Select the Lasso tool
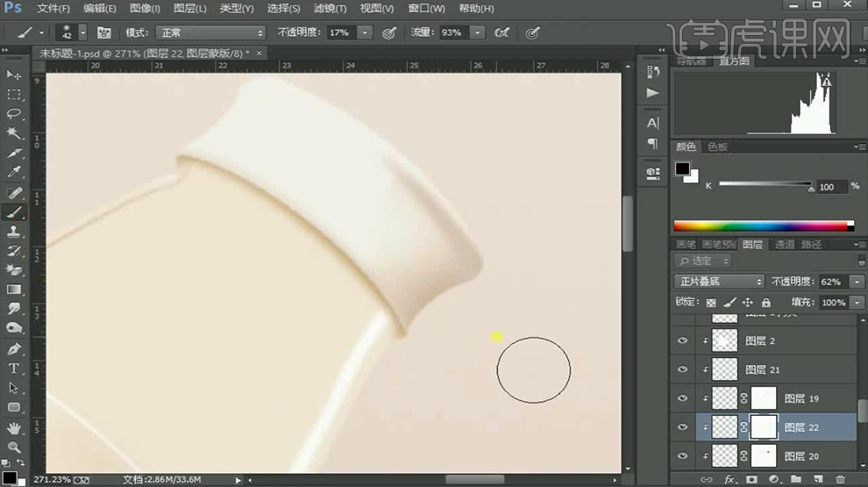The image size is (868, 487). pos(14,114)
